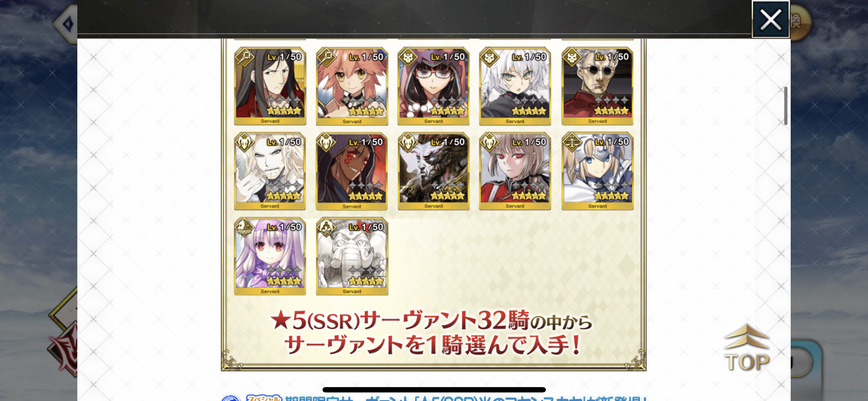Select the old man with sunglasses card
Viewport: 868px width, 401px height.
(x=598, y=86)
